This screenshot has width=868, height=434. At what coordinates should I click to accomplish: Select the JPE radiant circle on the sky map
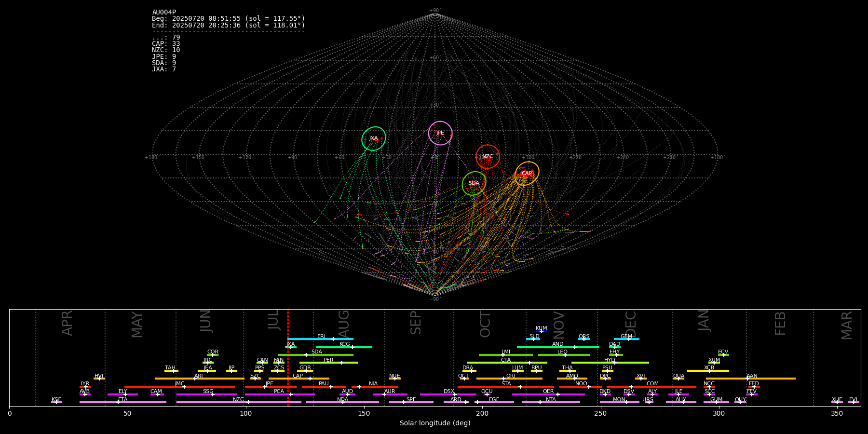[440, 133]
